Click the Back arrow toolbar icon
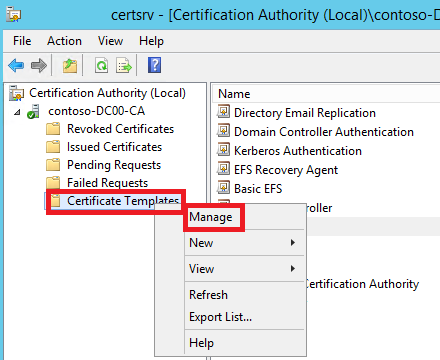The width and height of the screenshot is (440, 360). point(16,65)
